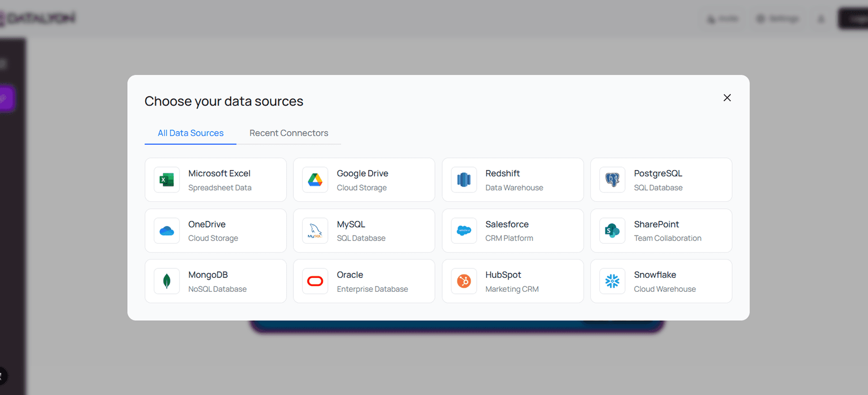Click the Salesforce cloud logo
Image resolution: width=868 pixels, height=395 pixels.
click(464, 231)
